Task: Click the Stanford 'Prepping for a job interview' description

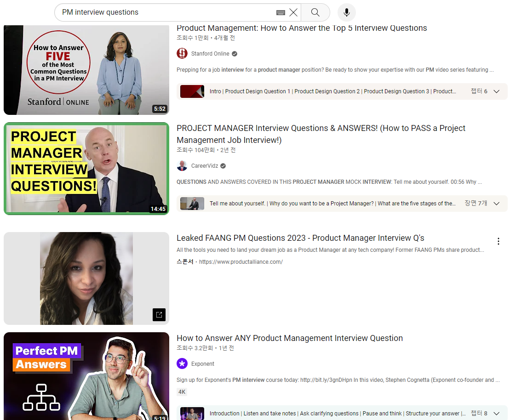Action: pyautogui.click(x=335, y=69)
